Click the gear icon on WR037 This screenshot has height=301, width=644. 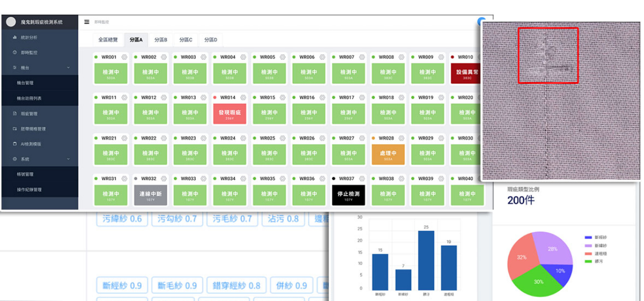(362, 179)
